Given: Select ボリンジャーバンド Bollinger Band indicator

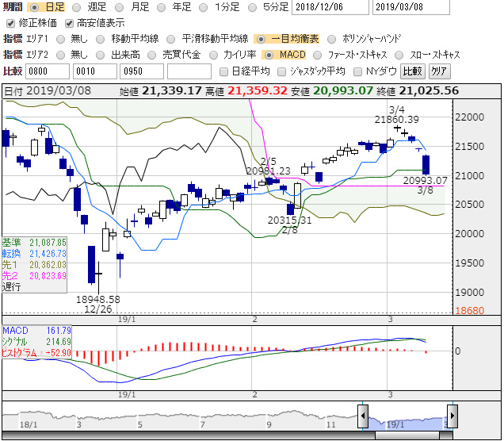Looking at the screenshot, I should click(331, 39).
